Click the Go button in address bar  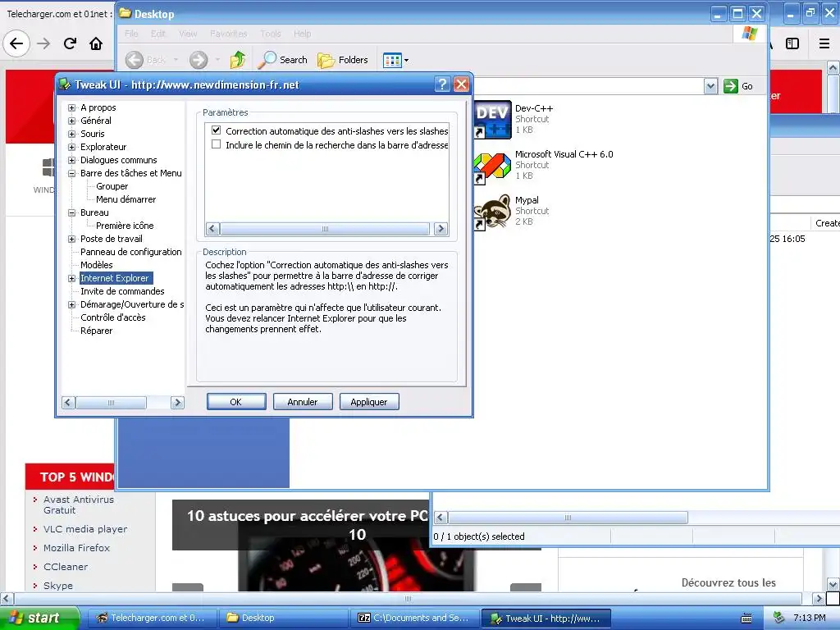pos(738,85)
